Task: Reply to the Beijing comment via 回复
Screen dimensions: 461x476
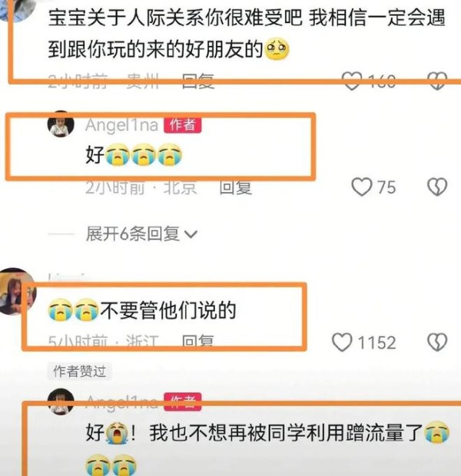Action: click(x=236, y=187)
